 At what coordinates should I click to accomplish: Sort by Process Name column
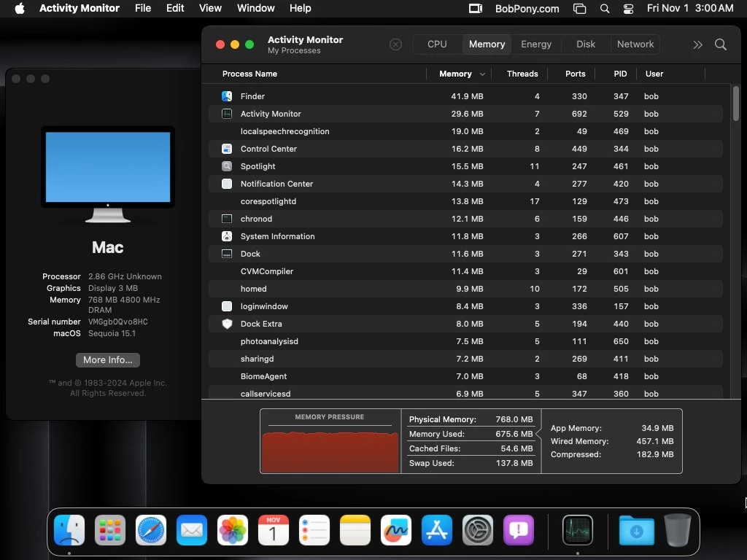pyautogui.click(x=249, y=74)
